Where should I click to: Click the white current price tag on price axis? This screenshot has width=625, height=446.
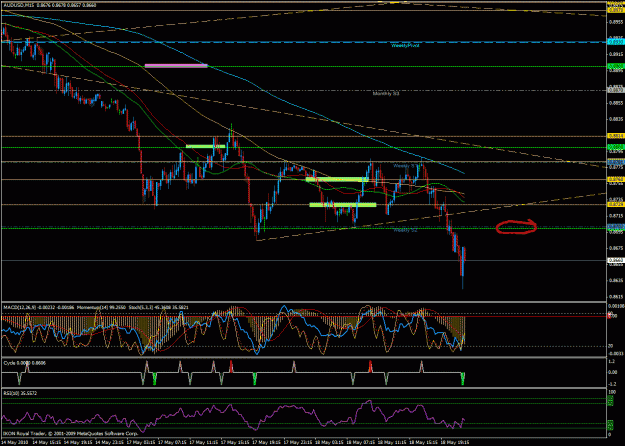click(616, 261)
